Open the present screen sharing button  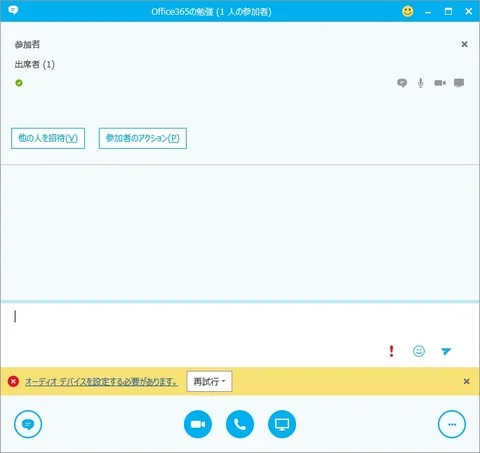pyautogui.click(x=282, y=424)
